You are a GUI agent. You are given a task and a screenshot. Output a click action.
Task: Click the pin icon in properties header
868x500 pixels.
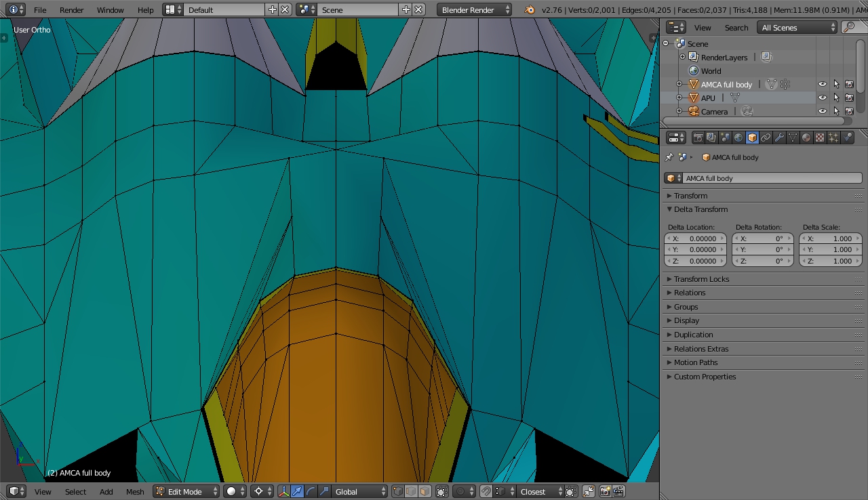click(669, 157)
